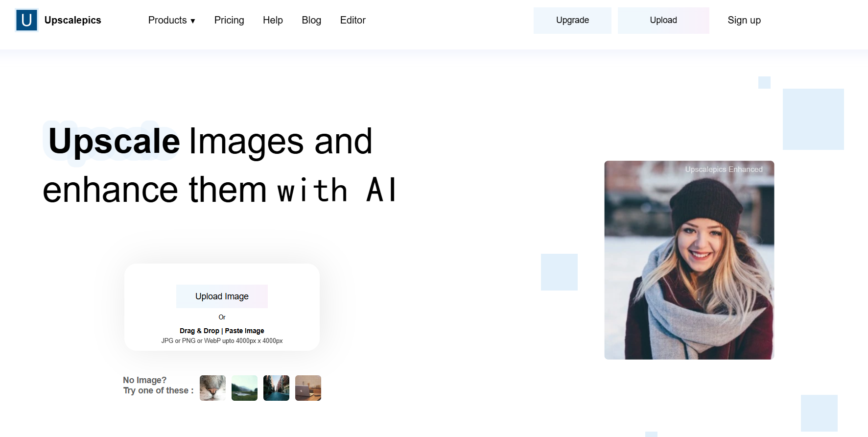
Task: Go to the Help page
Action: click(x=273, y=20)
